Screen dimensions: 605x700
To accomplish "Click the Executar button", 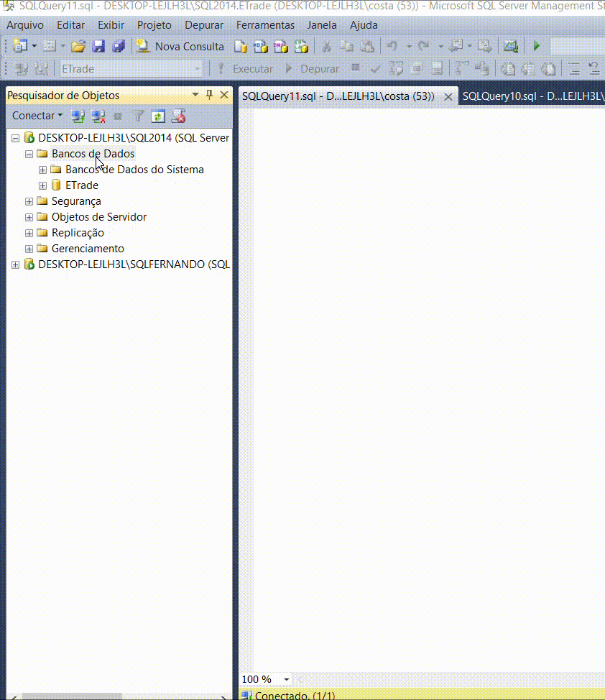I will 245,69.
